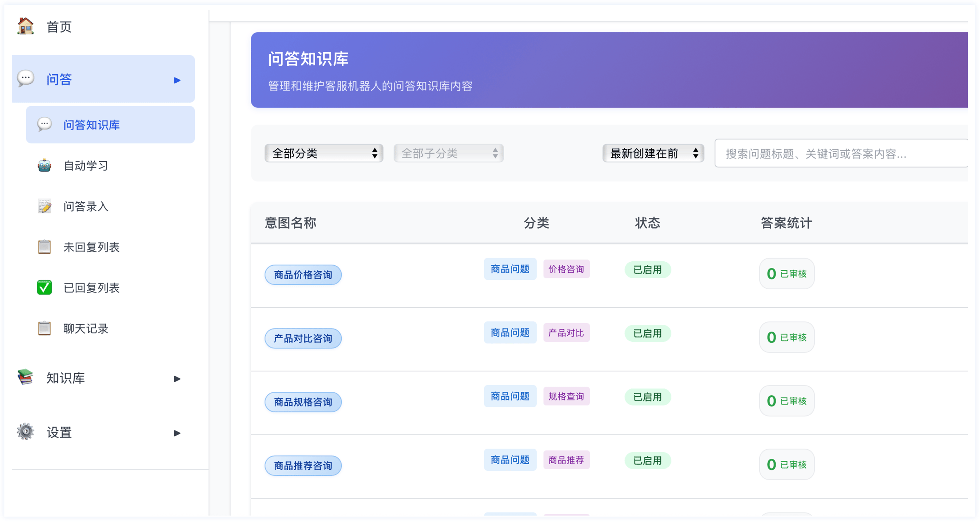Open the 全部分类 category dropdown

(324, 153)
